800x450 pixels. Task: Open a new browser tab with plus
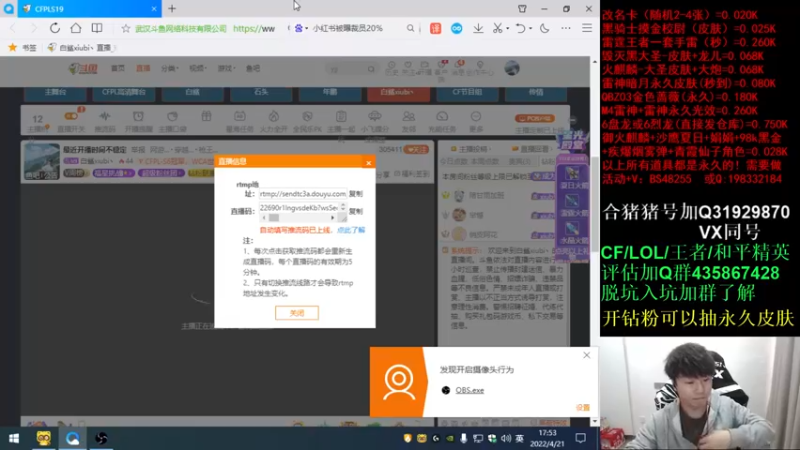pos(172,9)
